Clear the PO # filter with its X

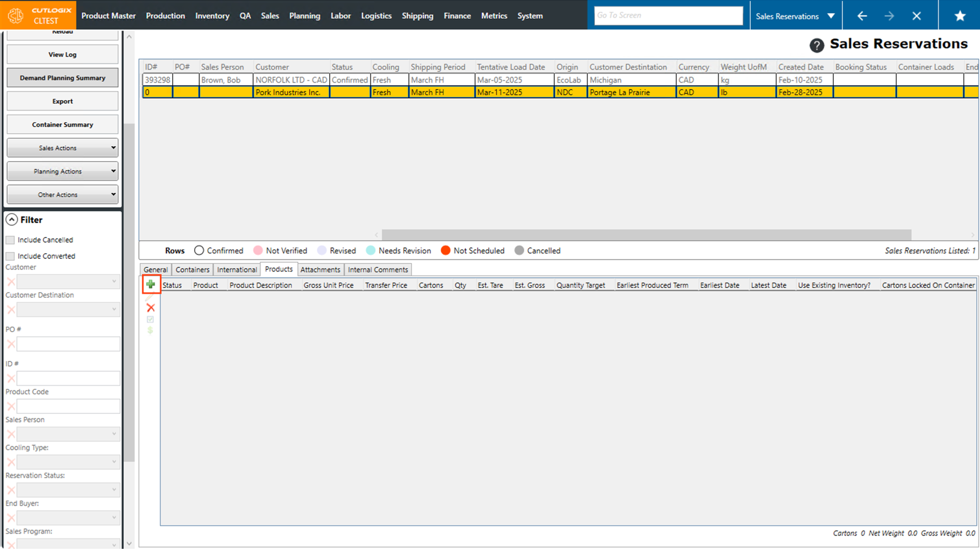point(11,344)
